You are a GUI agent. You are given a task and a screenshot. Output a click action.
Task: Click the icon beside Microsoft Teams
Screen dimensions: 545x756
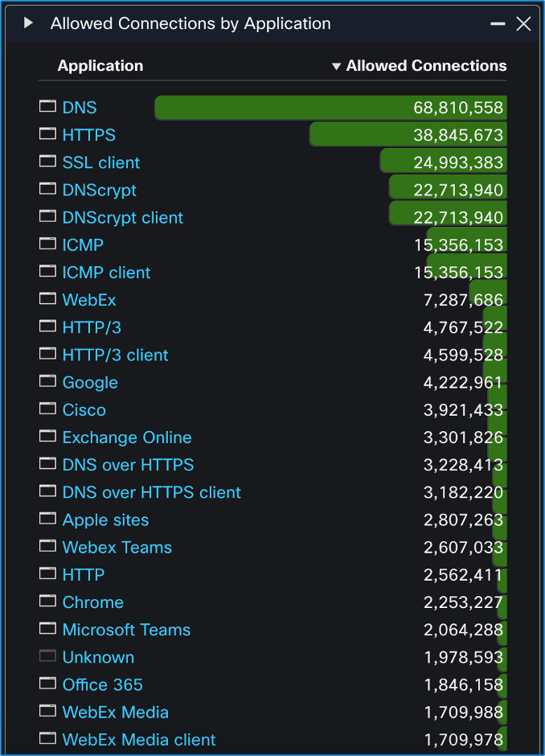[x=48, y=629]
